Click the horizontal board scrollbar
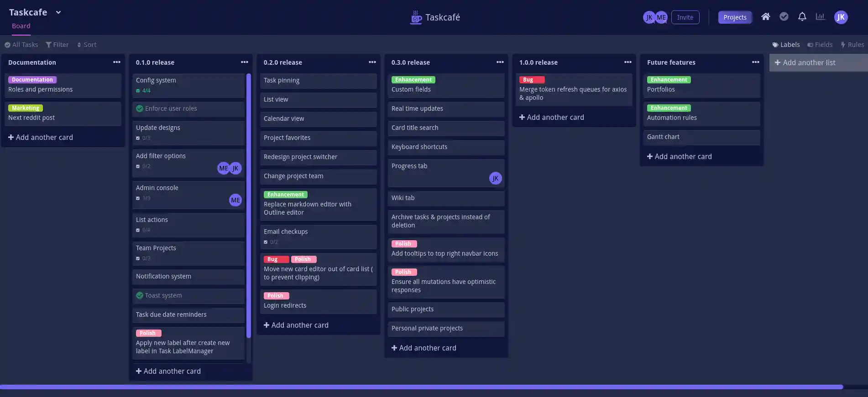 (x=421, y=387)
